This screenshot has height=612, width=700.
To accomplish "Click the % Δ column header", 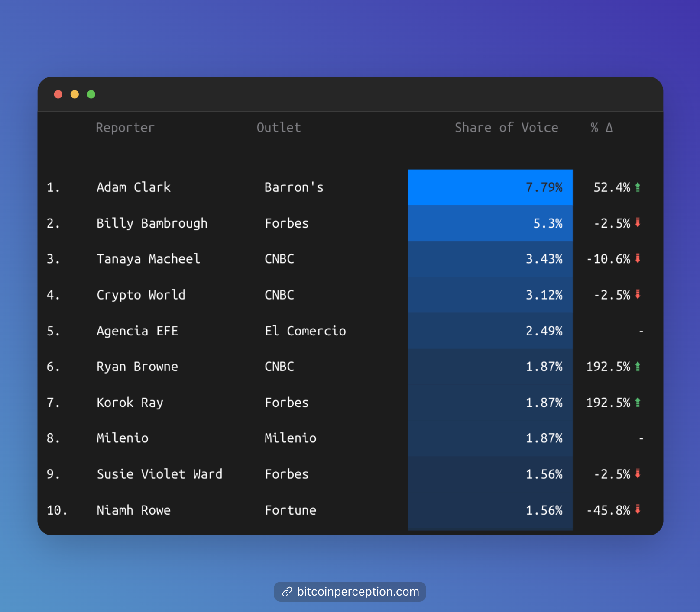I will 602,128.
